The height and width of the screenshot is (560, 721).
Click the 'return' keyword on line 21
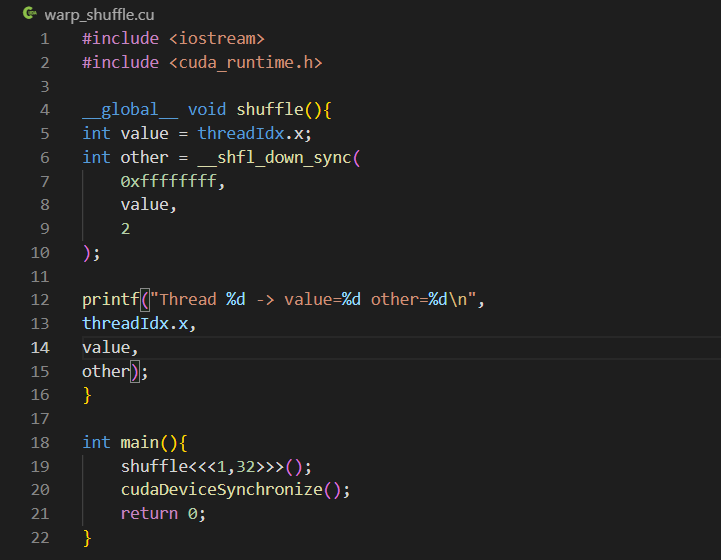(x=149, y=514)
